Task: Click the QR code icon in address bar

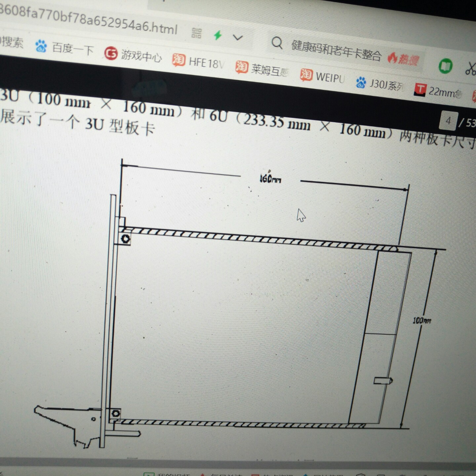Action: tap(196, 33)
